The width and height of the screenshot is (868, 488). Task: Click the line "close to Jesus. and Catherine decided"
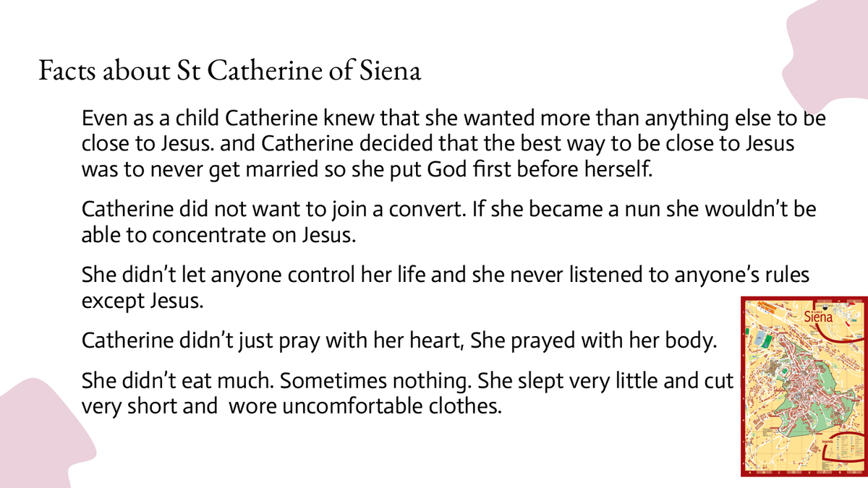(x=438, y=144)
